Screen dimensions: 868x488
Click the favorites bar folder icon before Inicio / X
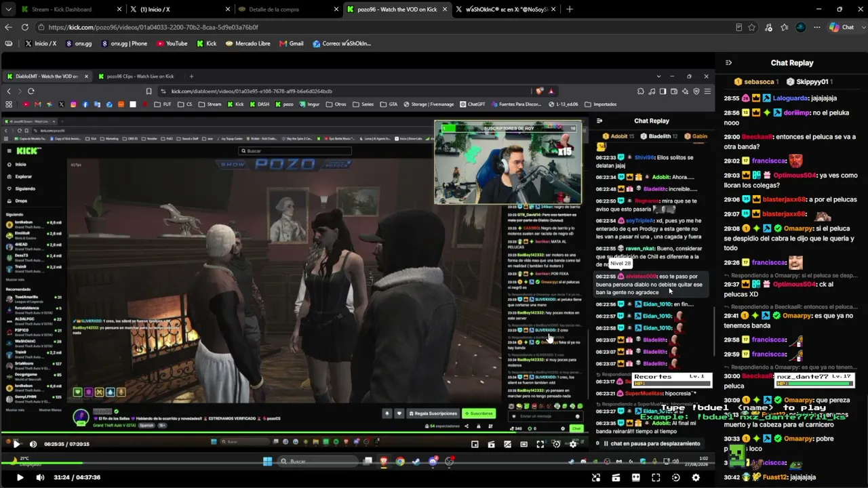click(x=8, y=43)
